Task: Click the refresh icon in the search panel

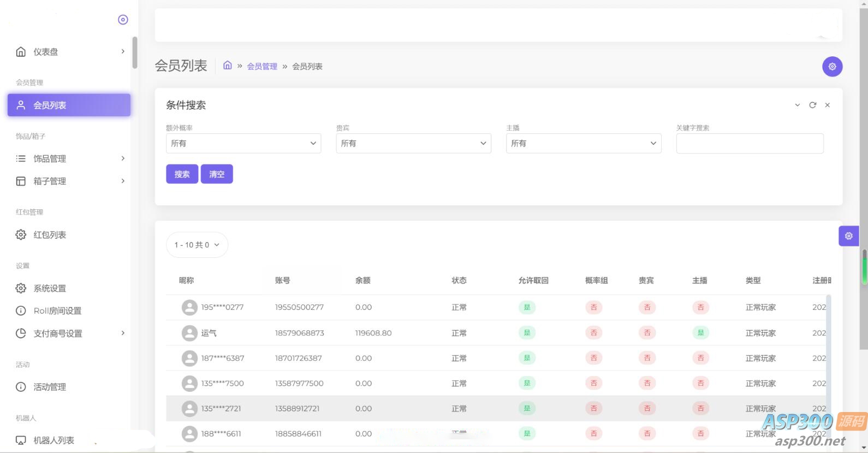Action: [x=812, y=105]
